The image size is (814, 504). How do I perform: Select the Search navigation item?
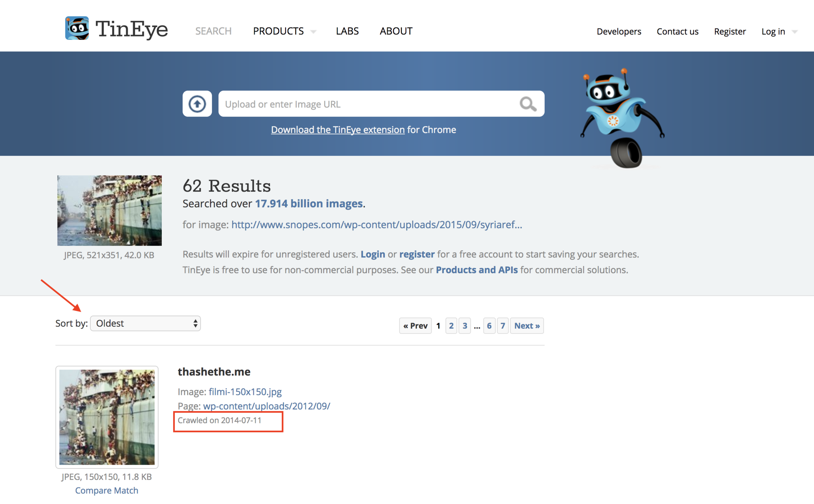point(213,31)
